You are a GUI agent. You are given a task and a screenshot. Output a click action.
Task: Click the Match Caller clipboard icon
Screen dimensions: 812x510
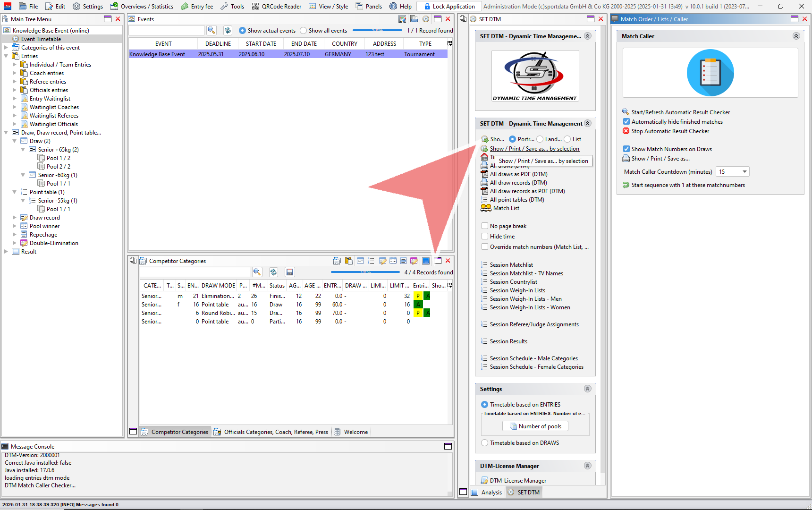click(710, 73)
